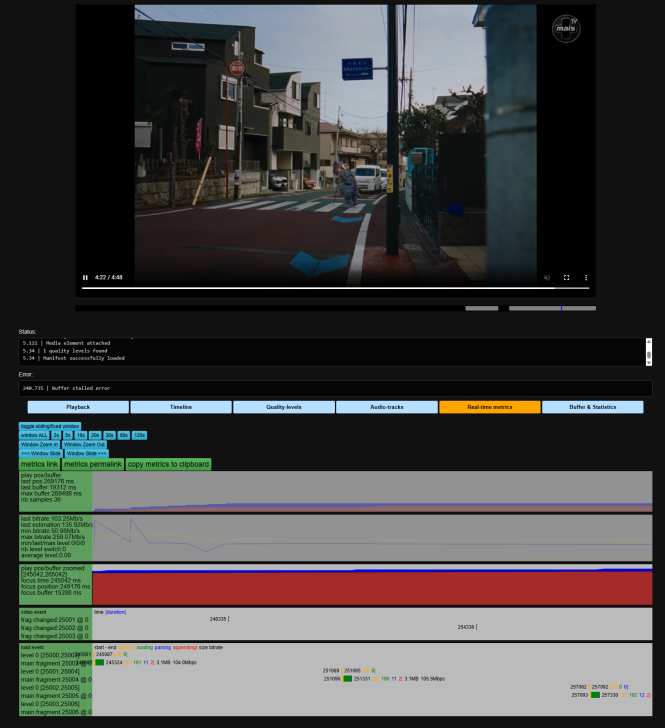Set the metrics window to 5s

[x=68, y=436]
